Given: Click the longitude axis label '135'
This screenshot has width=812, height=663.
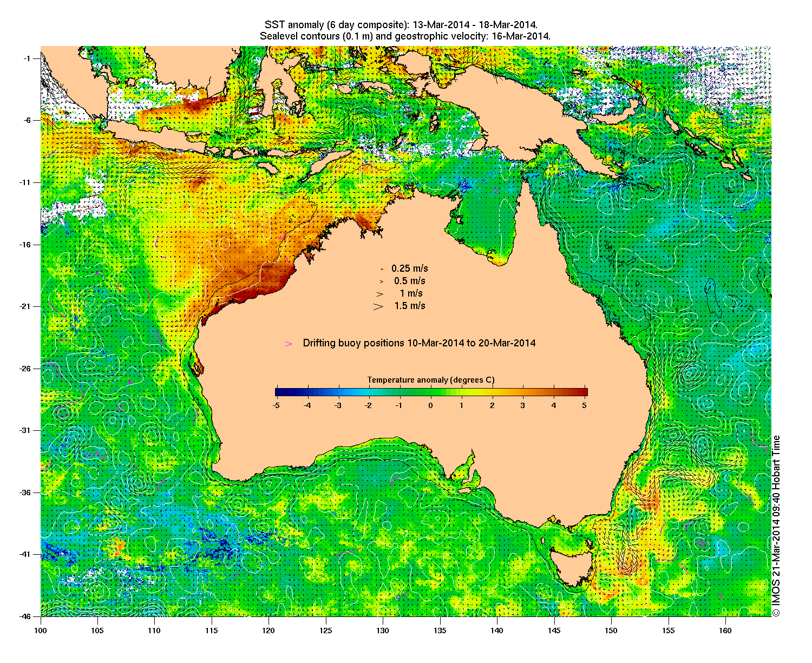Looking at the screenshot, I should tap(440, 630).
